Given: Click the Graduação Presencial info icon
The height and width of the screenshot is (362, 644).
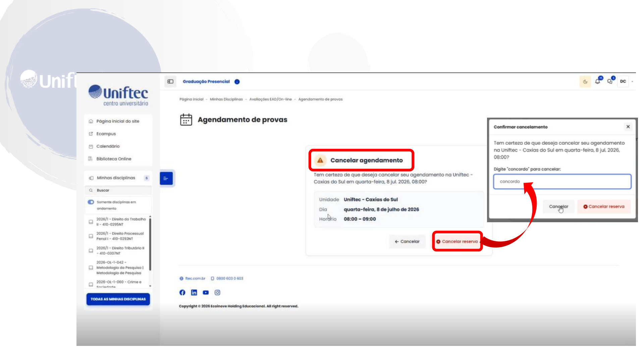Looking at the screenshot, I should (237, 81).
